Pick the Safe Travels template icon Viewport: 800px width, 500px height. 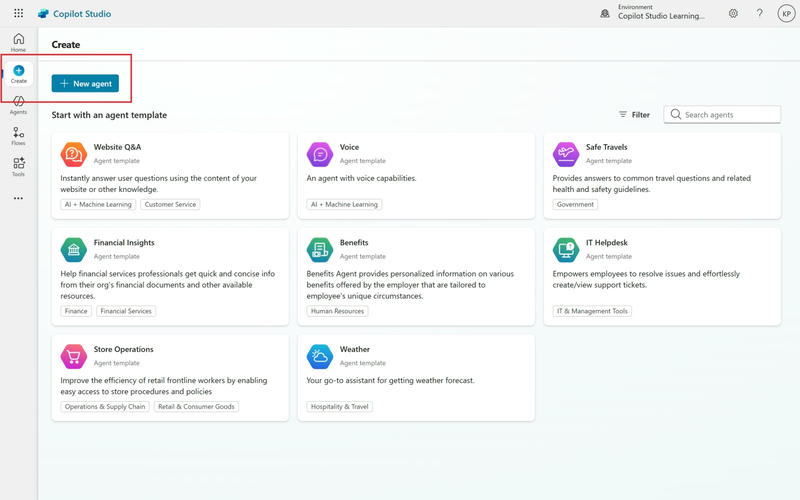click(566, 153)
